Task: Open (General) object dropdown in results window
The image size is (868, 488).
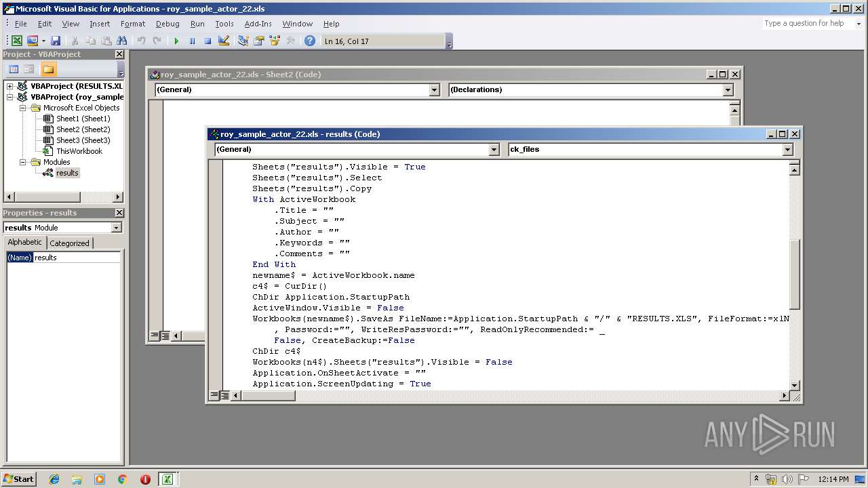Action: point(494,149)
